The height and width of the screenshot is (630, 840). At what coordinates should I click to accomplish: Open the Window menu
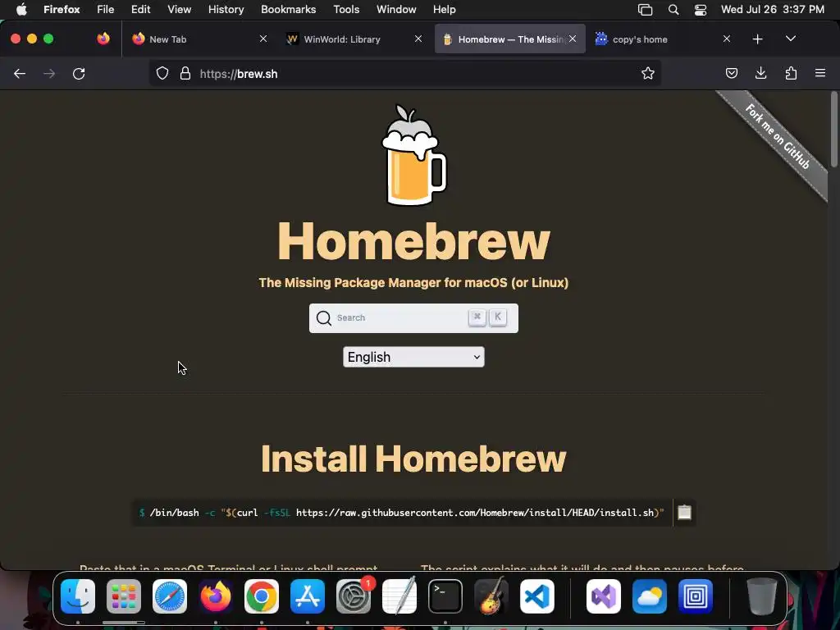pyautogui.click(x=396, y=9)
